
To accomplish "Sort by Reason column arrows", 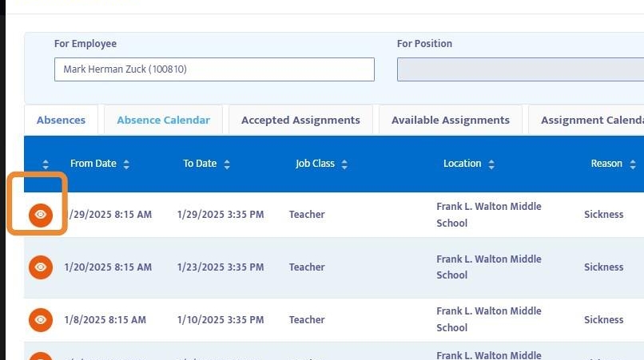I will pyautogui.click(x=633, y=164).
